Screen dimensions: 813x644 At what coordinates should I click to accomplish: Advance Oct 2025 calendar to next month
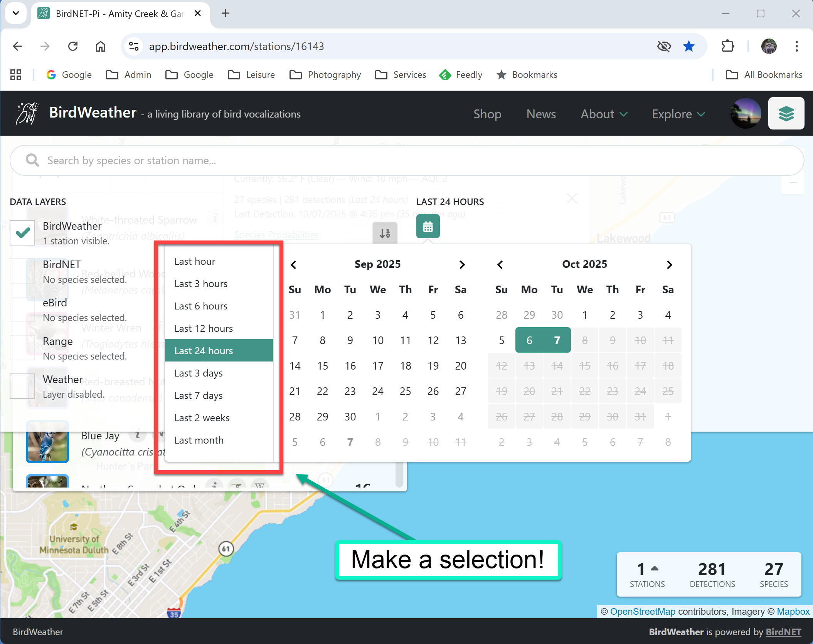pos(669,264)
